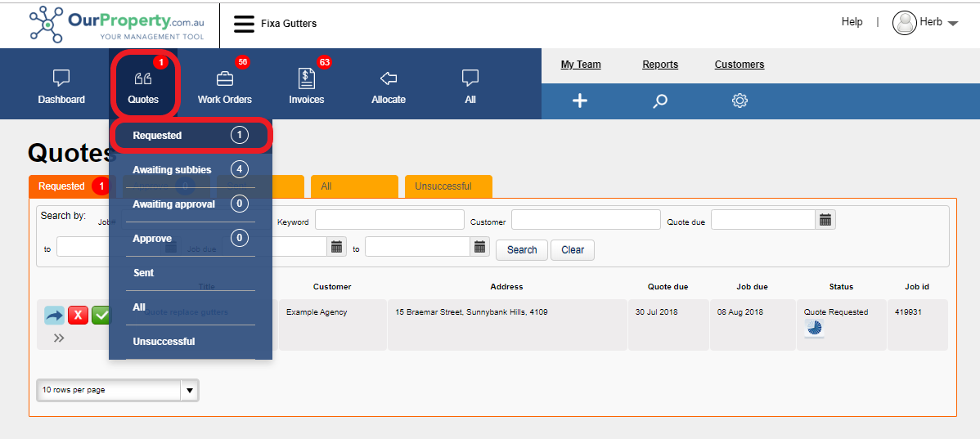Open the Help link
This screenshot has height=439, width=980.
click(852, 22)
